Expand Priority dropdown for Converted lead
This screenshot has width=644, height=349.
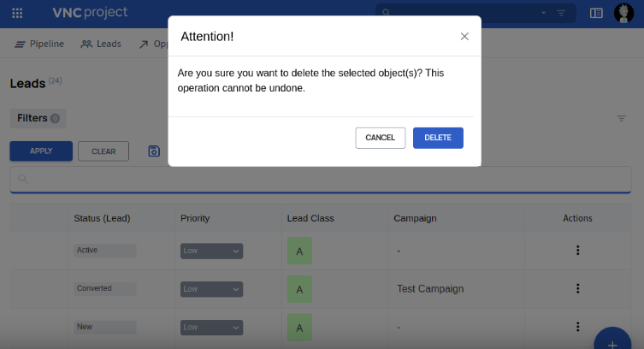point(211,289)
